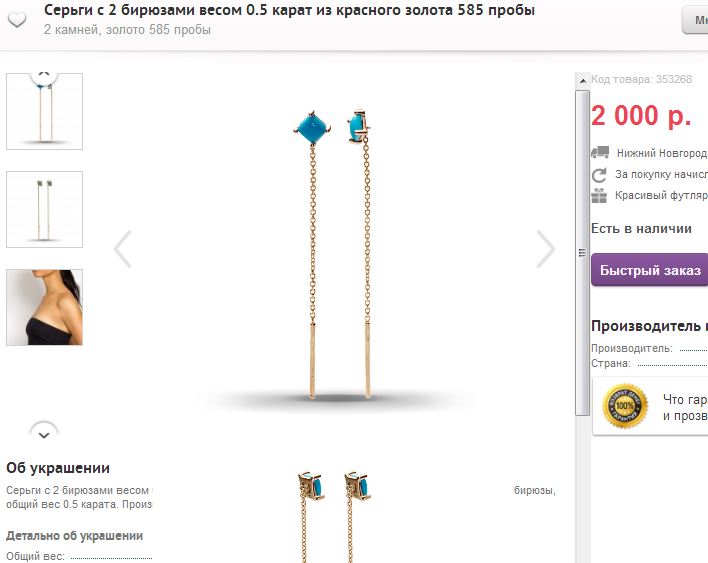Collapse thumbnails upward with top chevron
The width and height of the screenshot is (708, 563).
click(x=44, y=77)
